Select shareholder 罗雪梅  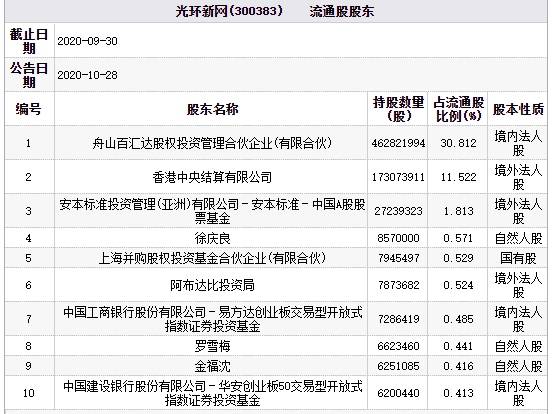tap(212, 346)
